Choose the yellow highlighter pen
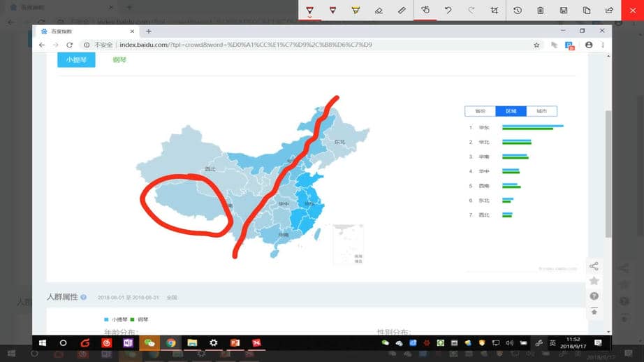 coord(356,10)
